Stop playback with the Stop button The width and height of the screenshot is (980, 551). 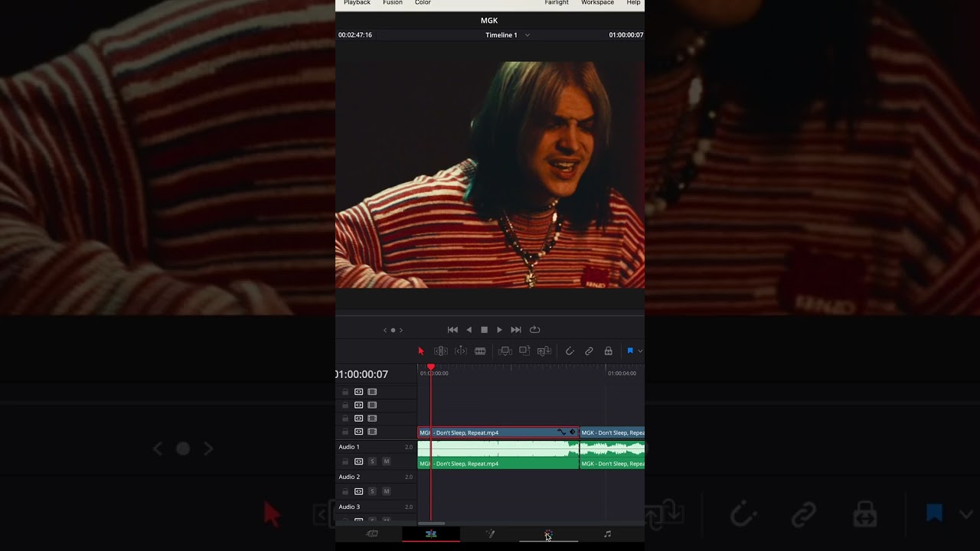(x=484, y=330)
